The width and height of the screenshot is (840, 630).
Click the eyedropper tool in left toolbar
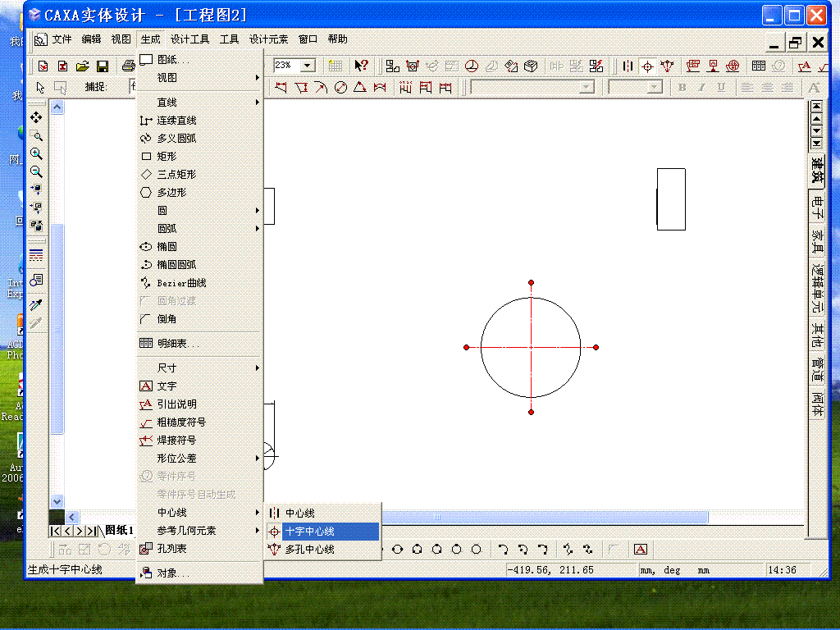36,305
